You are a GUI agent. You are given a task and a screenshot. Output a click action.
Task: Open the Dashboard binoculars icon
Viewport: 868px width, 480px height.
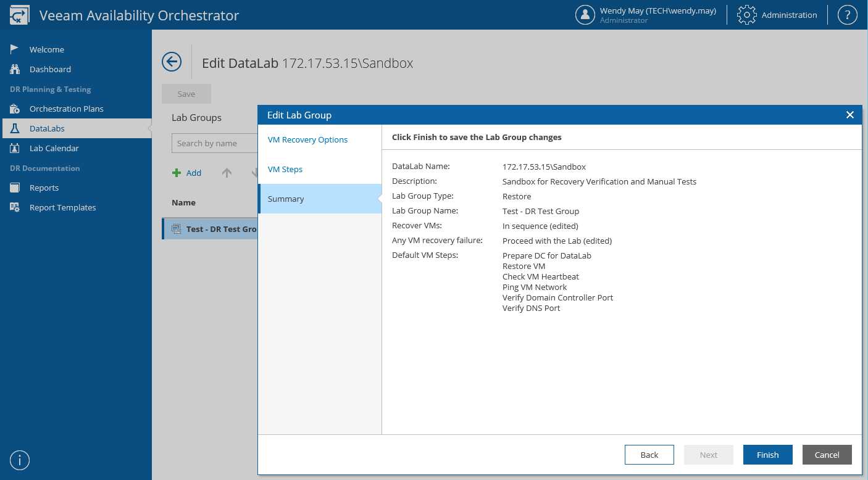click(x=15, y=69)
